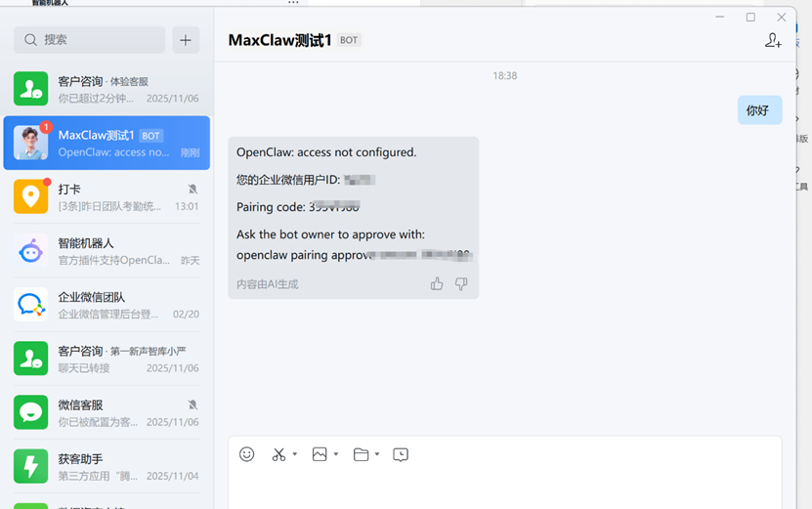Select the 企业微信团队 chat
The image size is (812, 509).
pyautogui.click(x=107, y=305)
